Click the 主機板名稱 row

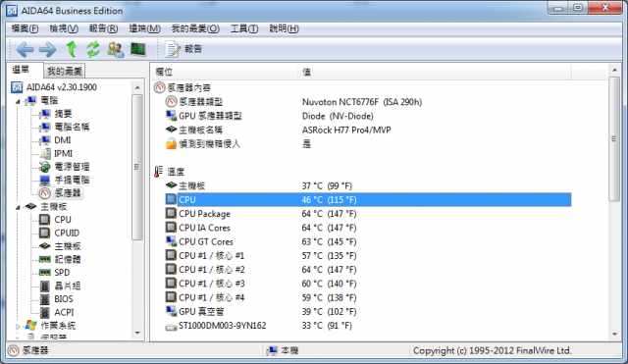click(369, 130)
